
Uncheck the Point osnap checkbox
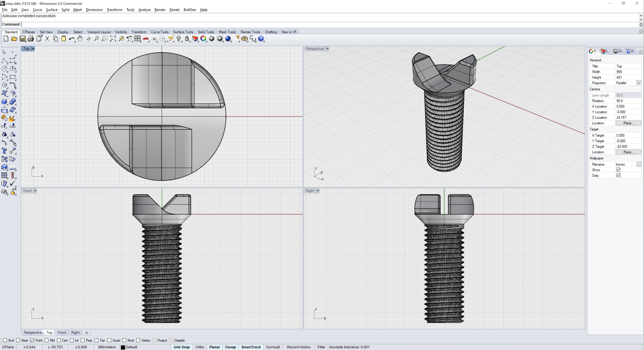click(32, 340)
